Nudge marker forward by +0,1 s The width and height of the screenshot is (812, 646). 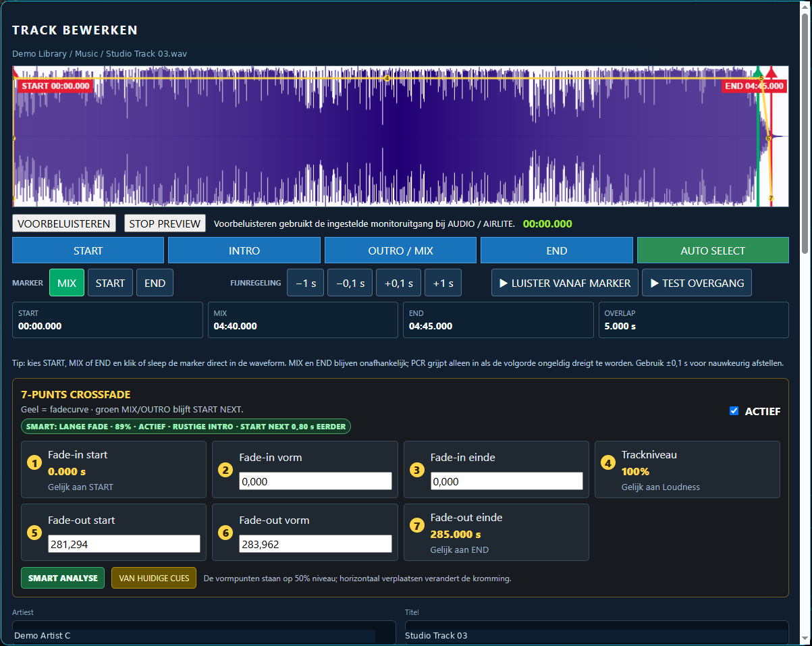click(398, 283)
